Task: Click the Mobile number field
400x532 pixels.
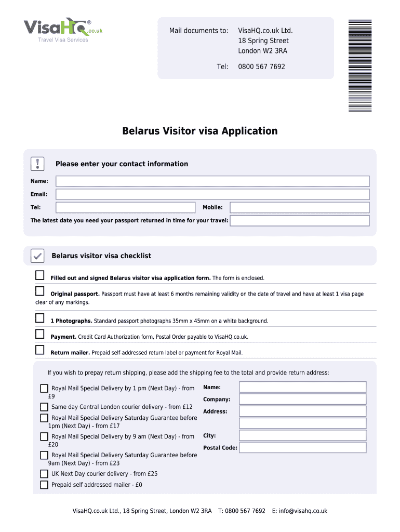Action: pos(300,208)
